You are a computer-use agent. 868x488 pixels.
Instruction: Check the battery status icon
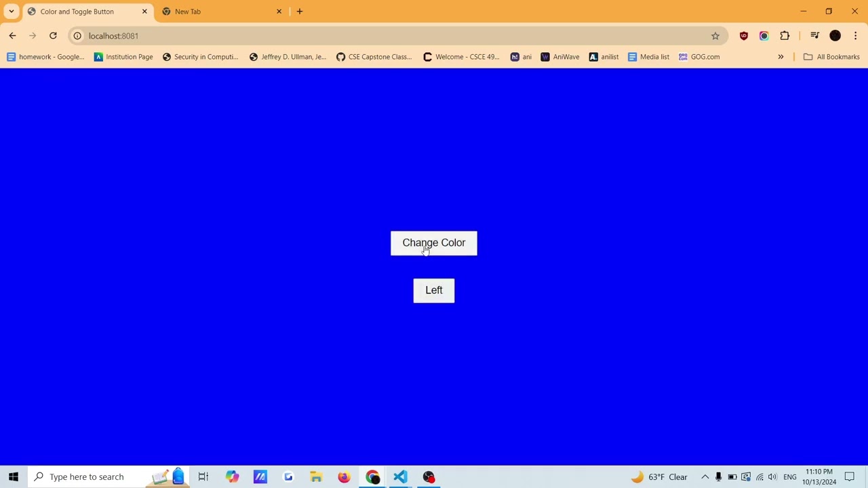pos(732,477)
